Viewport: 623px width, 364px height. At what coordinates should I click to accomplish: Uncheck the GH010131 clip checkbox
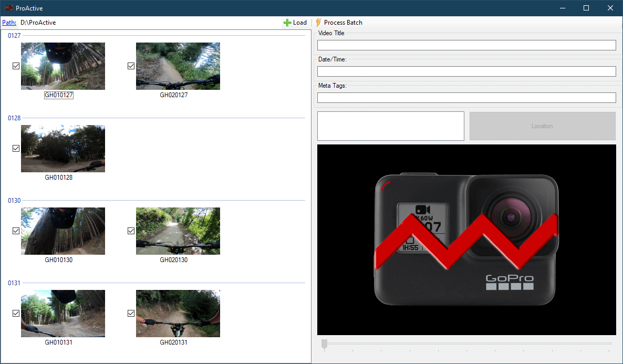tap(16, 313)
